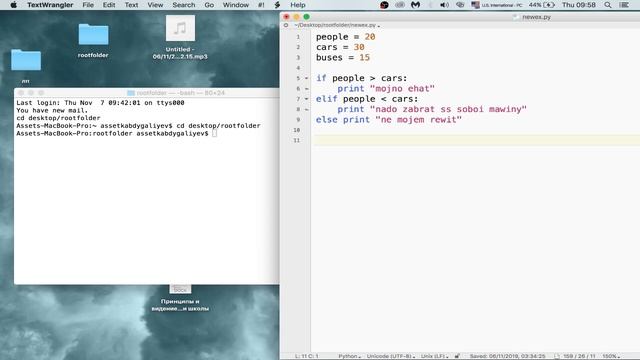Click "cd desktop/rootfolder" line in Terminal

pyautogui.click(x=58, y=118)
